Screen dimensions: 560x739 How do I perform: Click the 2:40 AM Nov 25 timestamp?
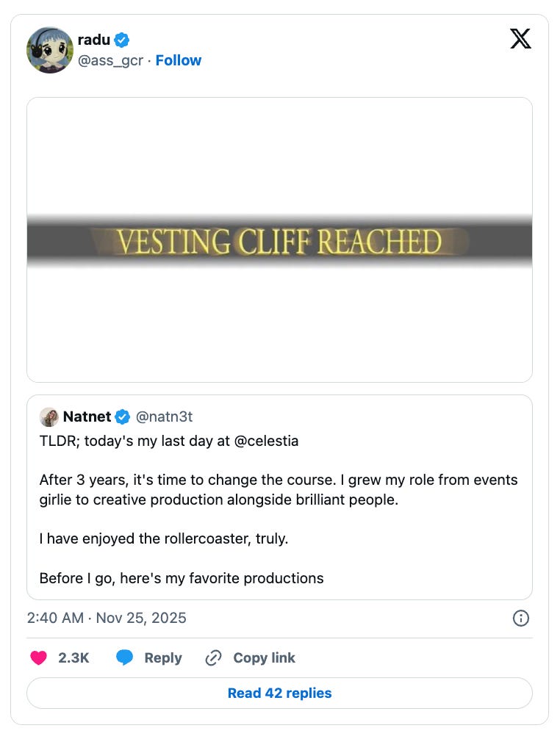point(107,618)
